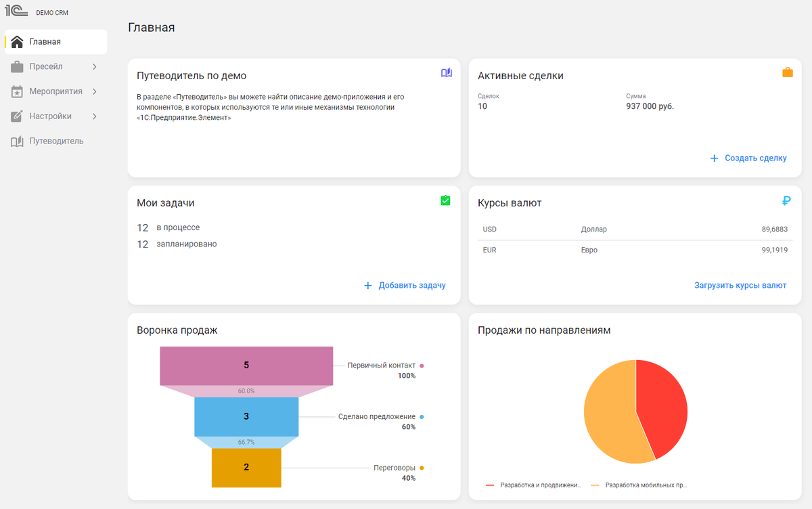Open the guide book icon in Путеводитель card
The width and height of the screenshot is (812, 509).
(446, 73)
